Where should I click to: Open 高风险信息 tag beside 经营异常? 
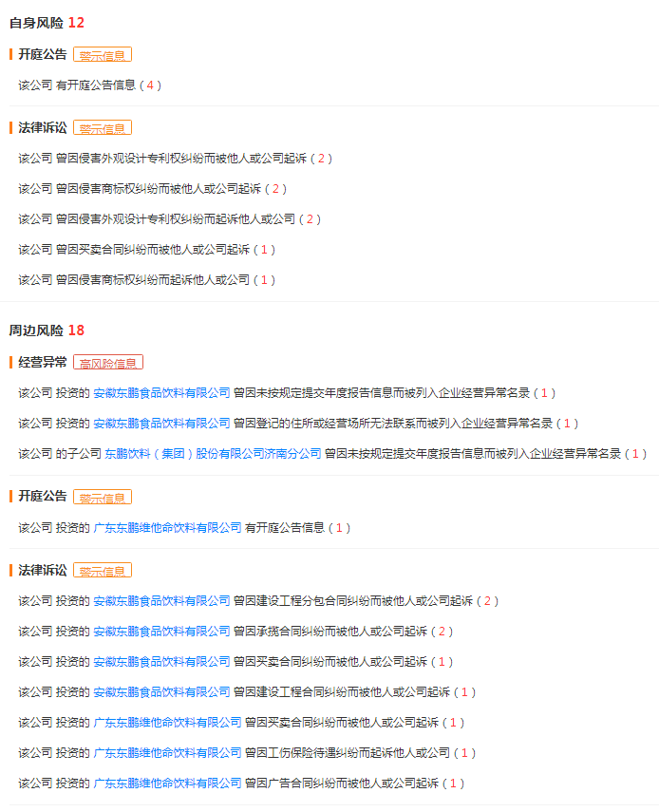point(108,363)
